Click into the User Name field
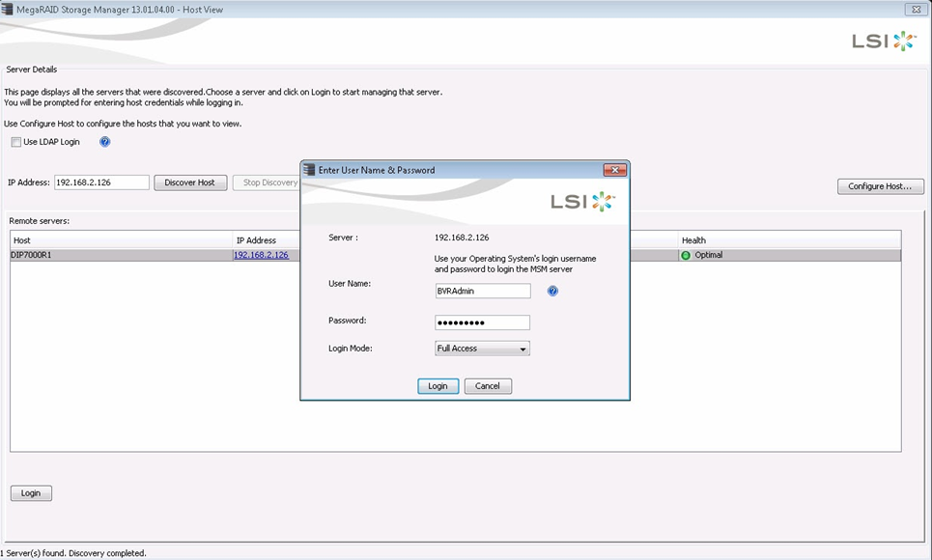Image resolution: width=932 pixels, height=560 pixels. coord(483,291)
